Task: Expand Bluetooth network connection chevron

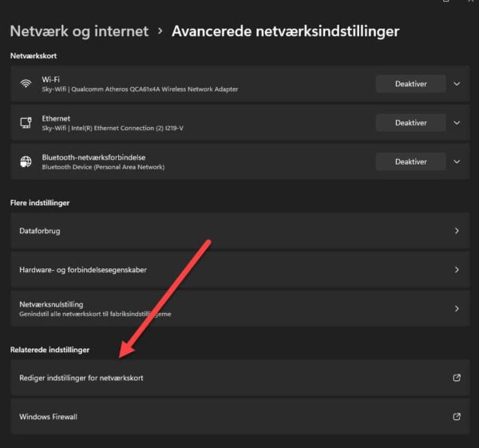Action: pyautogui.click(x=457, y=161)
